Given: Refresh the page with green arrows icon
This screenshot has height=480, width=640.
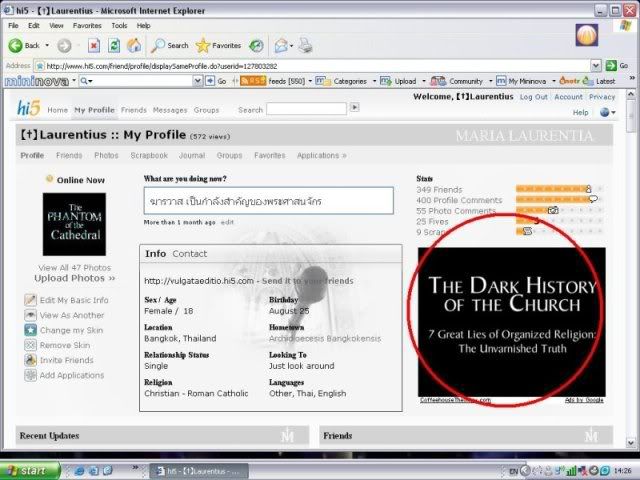Looking at the screenshot, I should click(x=114, y=45).
